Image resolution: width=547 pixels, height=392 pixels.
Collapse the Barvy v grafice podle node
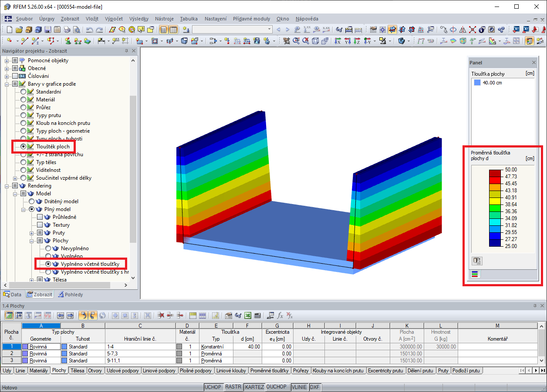(x=7, y=84)
